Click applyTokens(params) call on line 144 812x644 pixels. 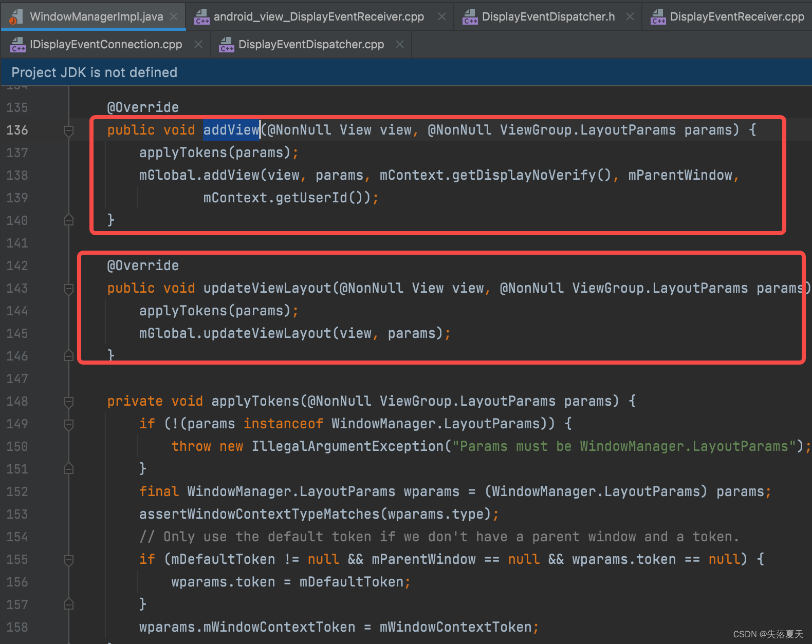215,311
